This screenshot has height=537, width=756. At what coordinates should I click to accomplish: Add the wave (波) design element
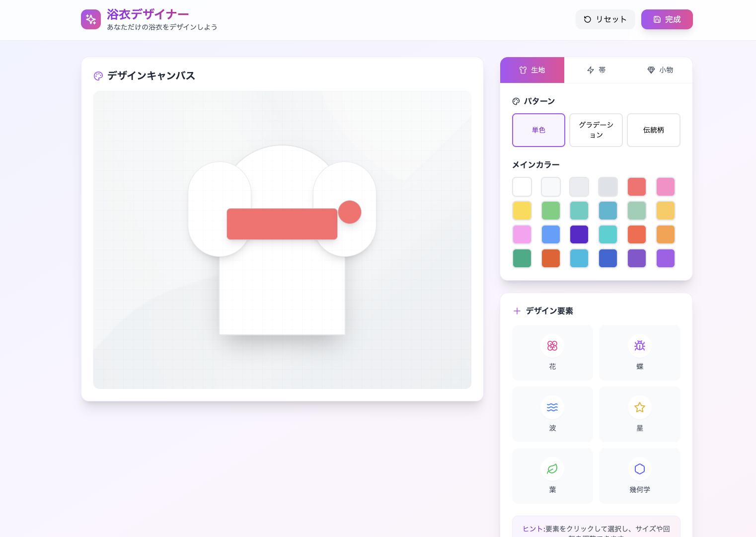coord(552,414)
